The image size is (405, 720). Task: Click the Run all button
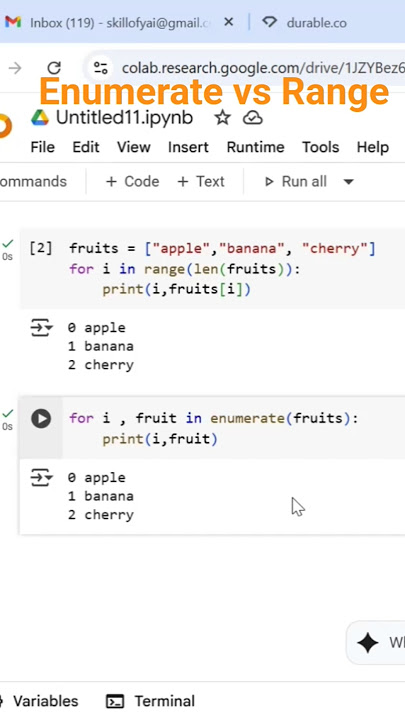(296, 182)
